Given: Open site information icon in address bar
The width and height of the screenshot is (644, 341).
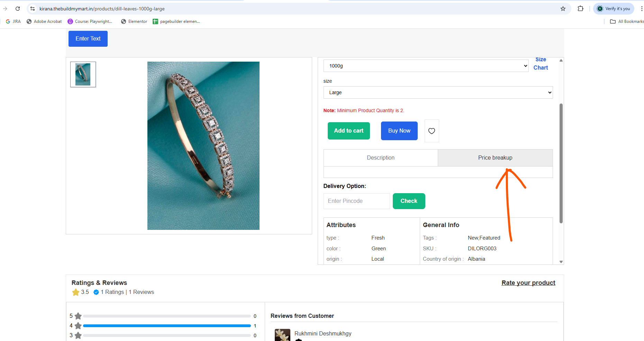Looking at the screenshot, I should [33, 9].
